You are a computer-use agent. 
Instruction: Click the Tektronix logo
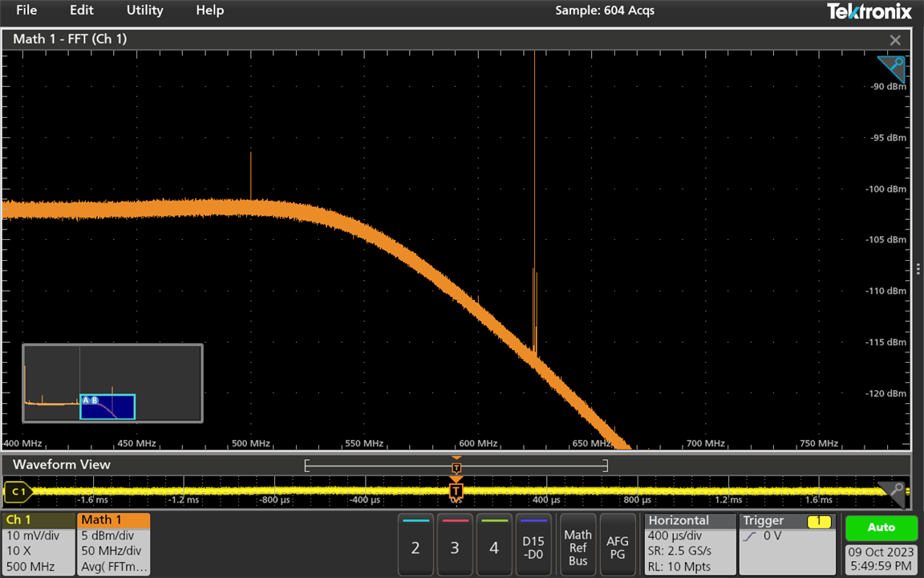tap(869, 11)
